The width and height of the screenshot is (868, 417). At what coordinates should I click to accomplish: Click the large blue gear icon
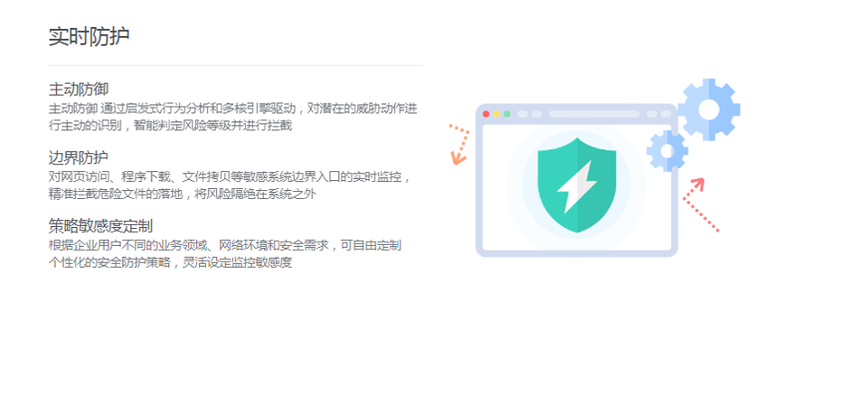(709, 109)
